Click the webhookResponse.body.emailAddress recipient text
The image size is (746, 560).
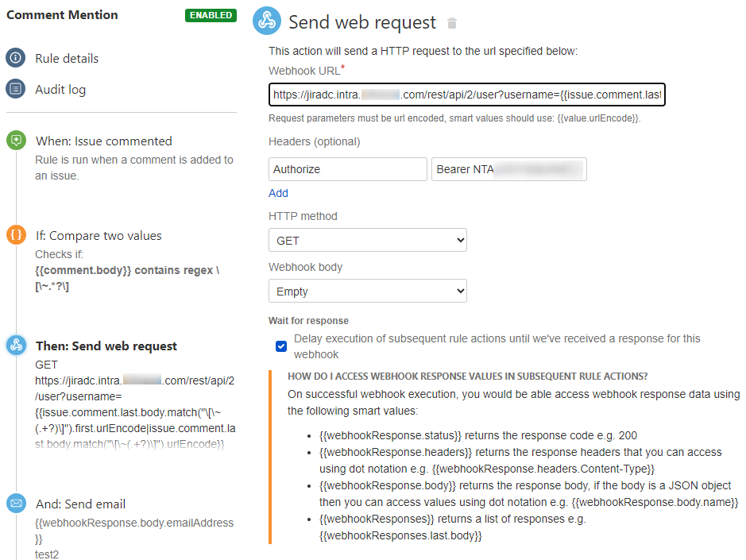point(134,531)
